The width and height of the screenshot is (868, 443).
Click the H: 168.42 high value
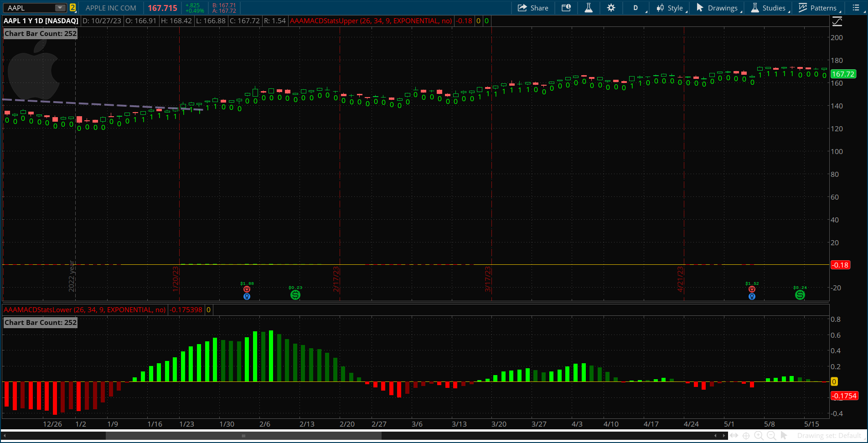click(x=176, y=21)
